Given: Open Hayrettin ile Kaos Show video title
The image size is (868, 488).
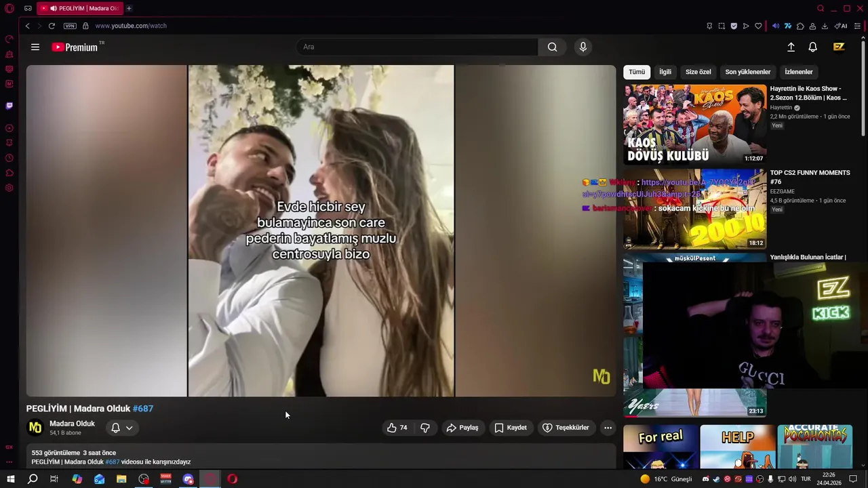Looking at the screenshot, I should (x=809, y=93).
